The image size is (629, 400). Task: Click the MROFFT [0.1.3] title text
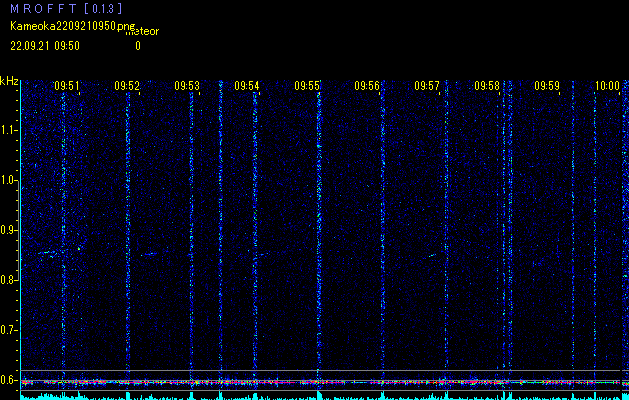coord(66,9)
